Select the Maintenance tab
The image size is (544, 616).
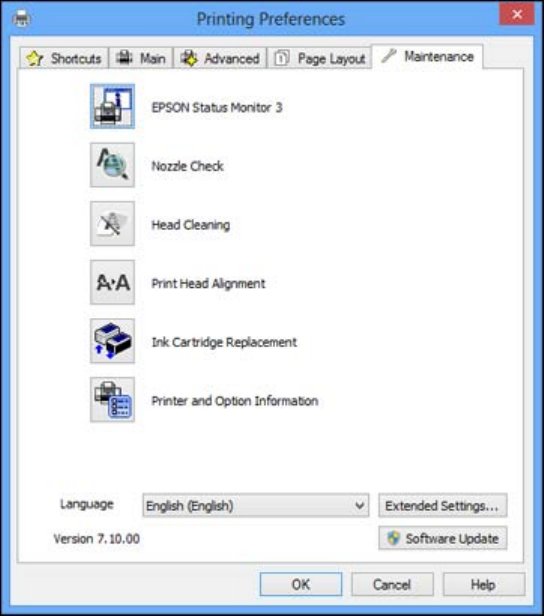428,57
